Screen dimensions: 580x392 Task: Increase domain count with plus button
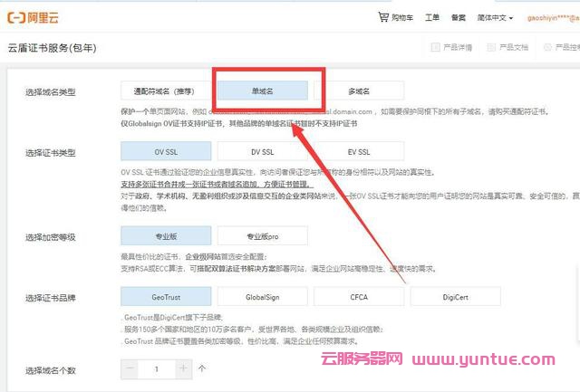coord(184,368)
